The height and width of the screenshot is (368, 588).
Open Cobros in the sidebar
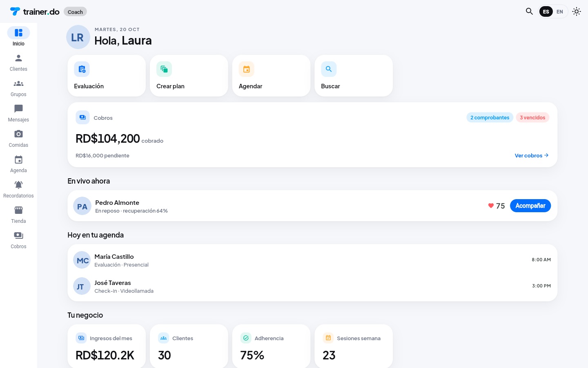tap(18, 240)
